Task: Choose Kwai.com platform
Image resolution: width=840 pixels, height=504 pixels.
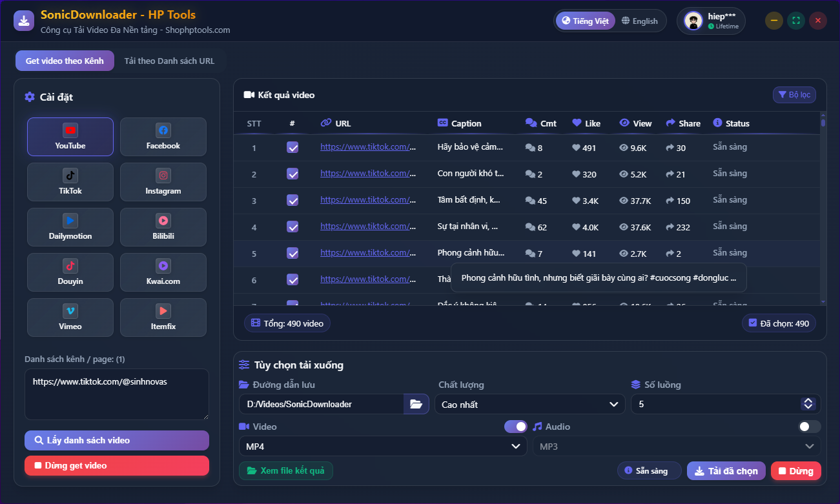Action: click(x=163, y=272)
